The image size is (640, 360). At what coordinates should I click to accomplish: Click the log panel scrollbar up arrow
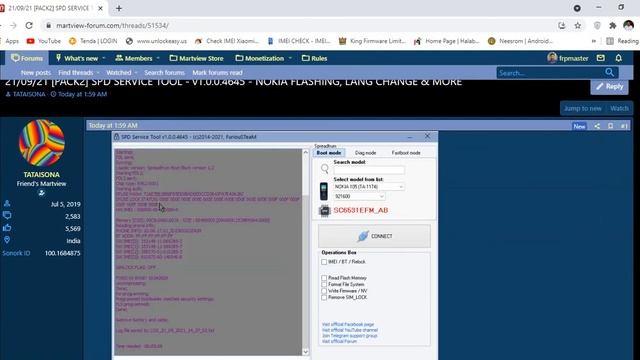coord(305,152)
